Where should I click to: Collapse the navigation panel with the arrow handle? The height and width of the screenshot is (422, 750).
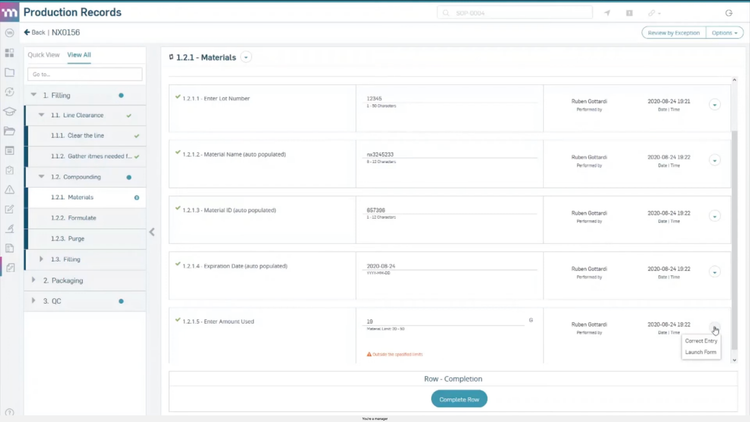click(x=152, y=232)
